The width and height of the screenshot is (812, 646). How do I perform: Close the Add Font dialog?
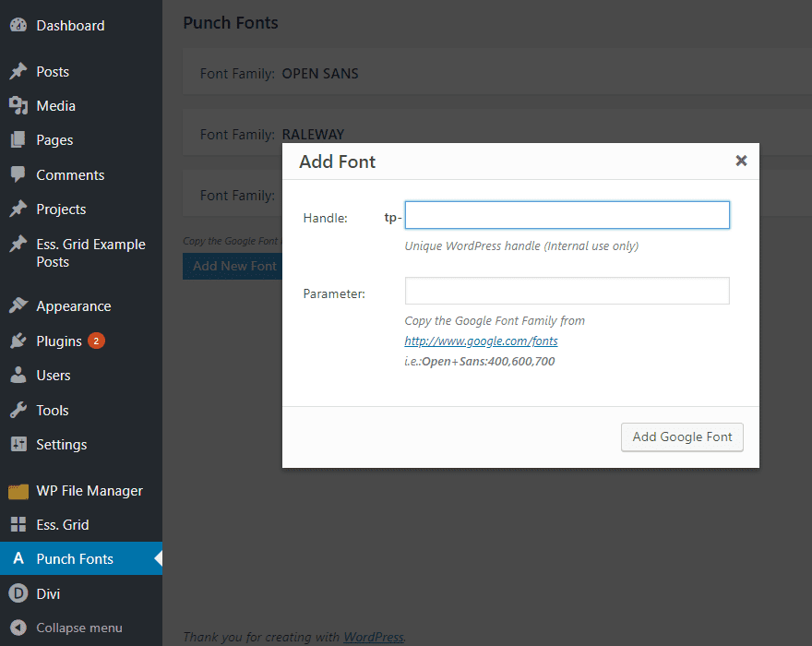740,161
